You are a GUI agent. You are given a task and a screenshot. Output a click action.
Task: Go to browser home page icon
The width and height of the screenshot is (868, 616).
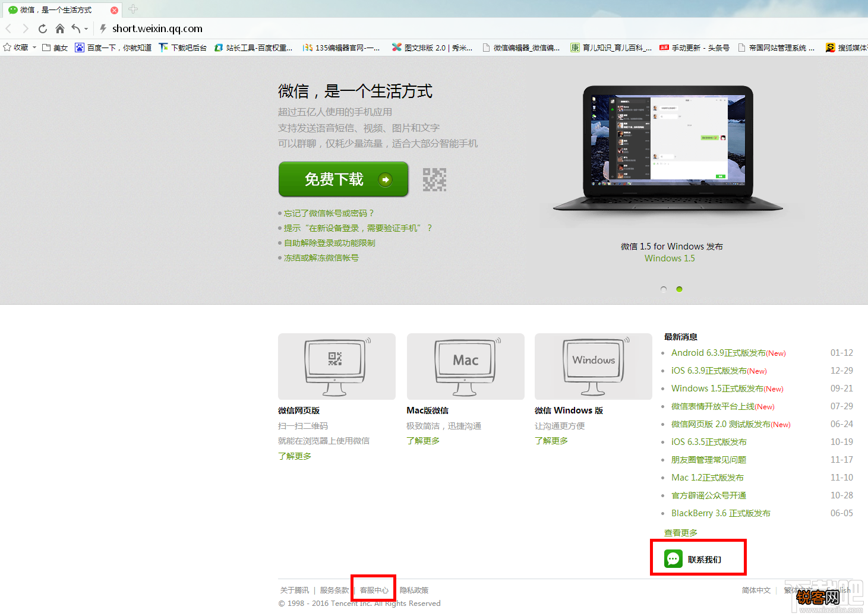click(x=59, y=29)
